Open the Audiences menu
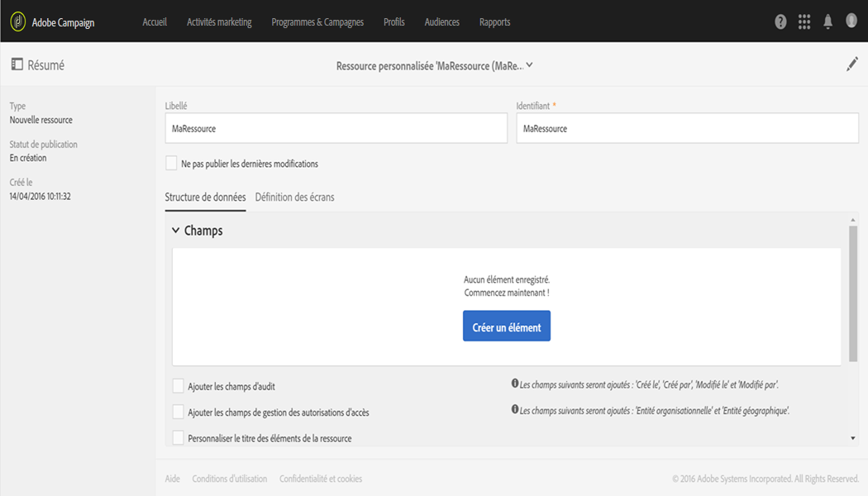 coord(441,22)
